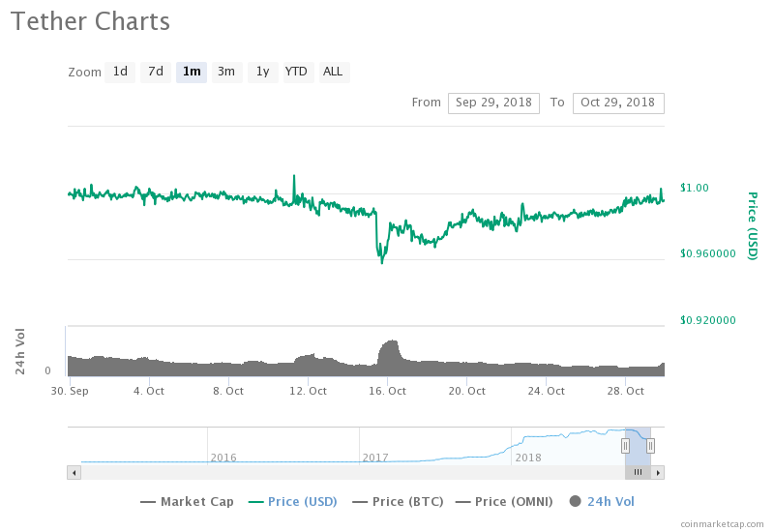Click the $1.00 price axis label
Screen dimensions: 774x532
694,188
